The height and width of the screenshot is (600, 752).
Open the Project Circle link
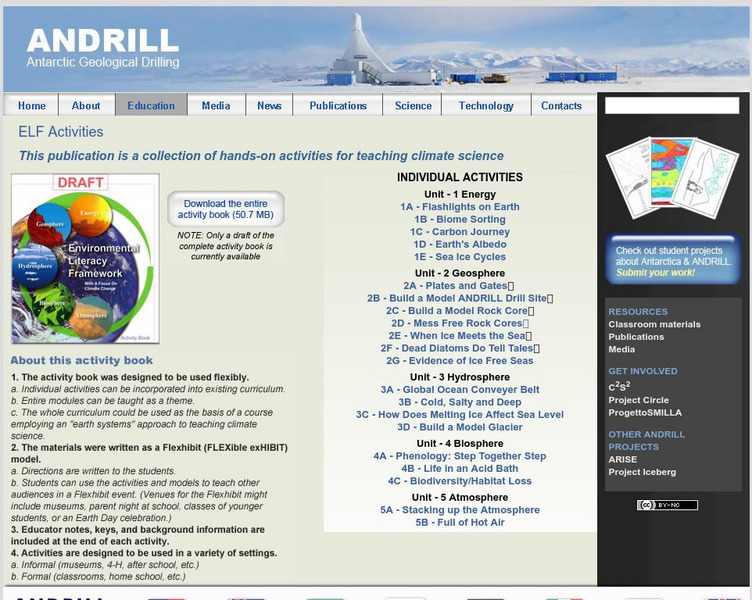click(x=638, y=400)
